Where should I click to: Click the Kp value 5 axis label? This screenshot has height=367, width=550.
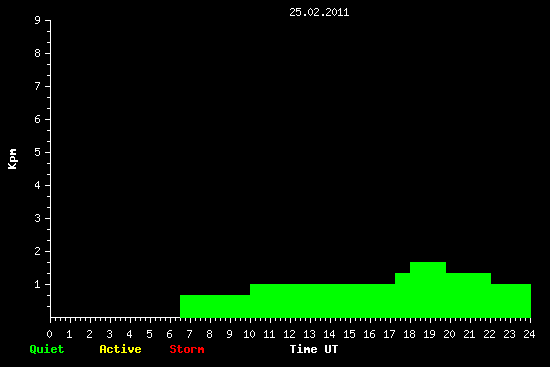click(38, 152)
